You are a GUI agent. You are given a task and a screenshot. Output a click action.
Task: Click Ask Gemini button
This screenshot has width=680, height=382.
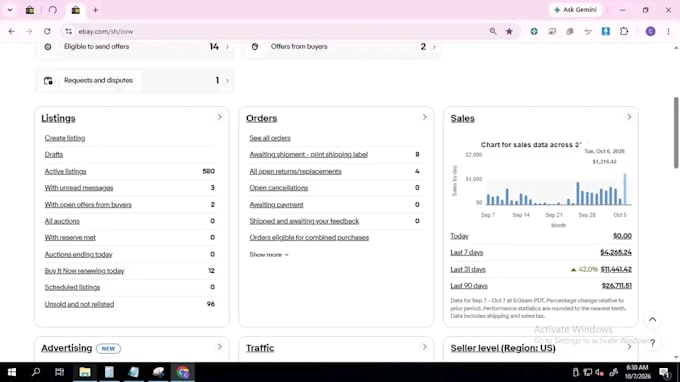pyautogui.click(x=575, y=10)
